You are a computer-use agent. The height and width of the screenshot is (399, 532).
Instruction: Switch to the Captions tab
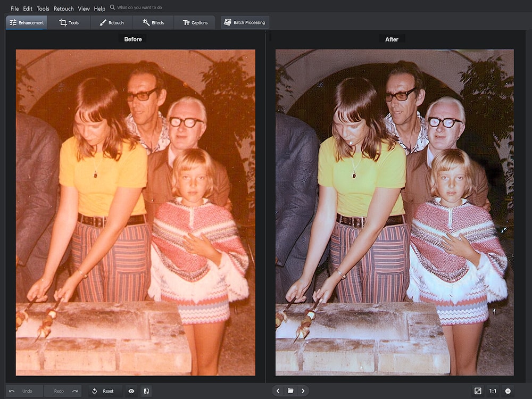(195, 22)
